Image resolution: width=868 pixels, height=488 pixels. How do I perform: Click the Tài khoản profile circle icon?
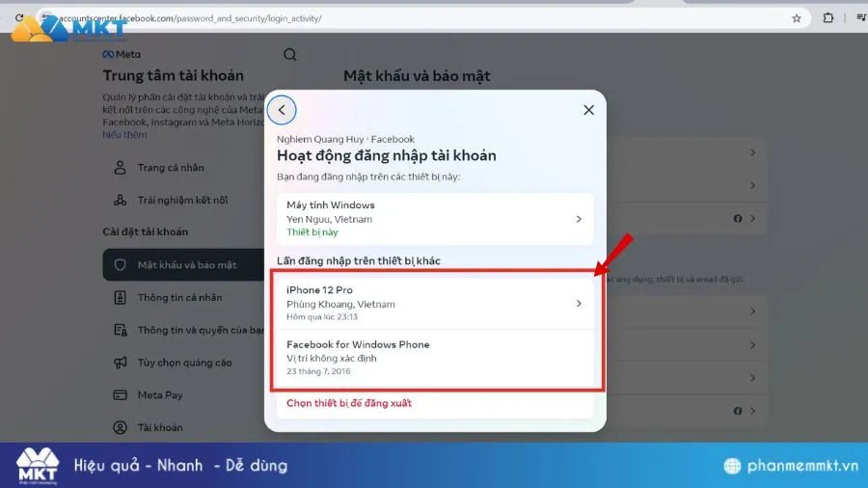tap(121, 427)
